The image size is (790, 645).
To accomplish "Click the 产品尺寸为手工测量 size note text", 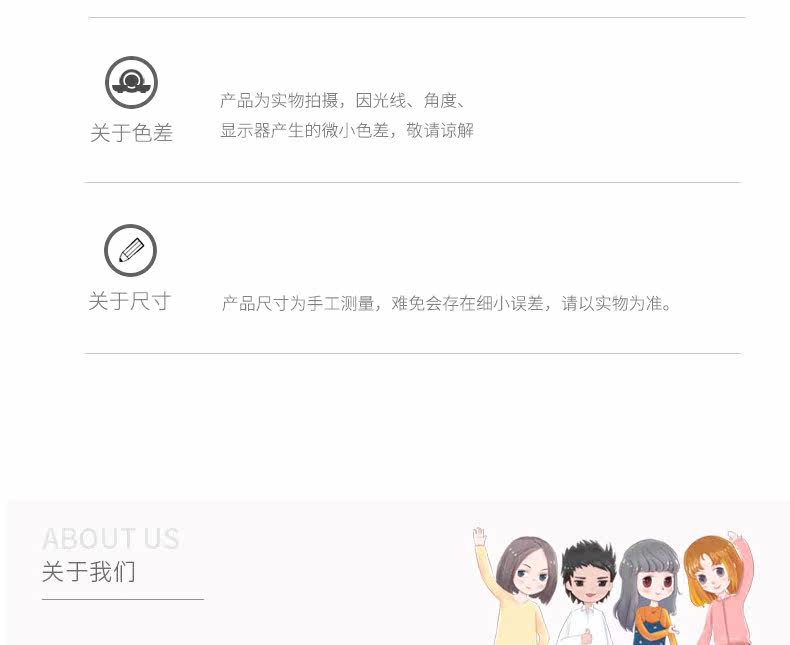I will click(447, 303).
